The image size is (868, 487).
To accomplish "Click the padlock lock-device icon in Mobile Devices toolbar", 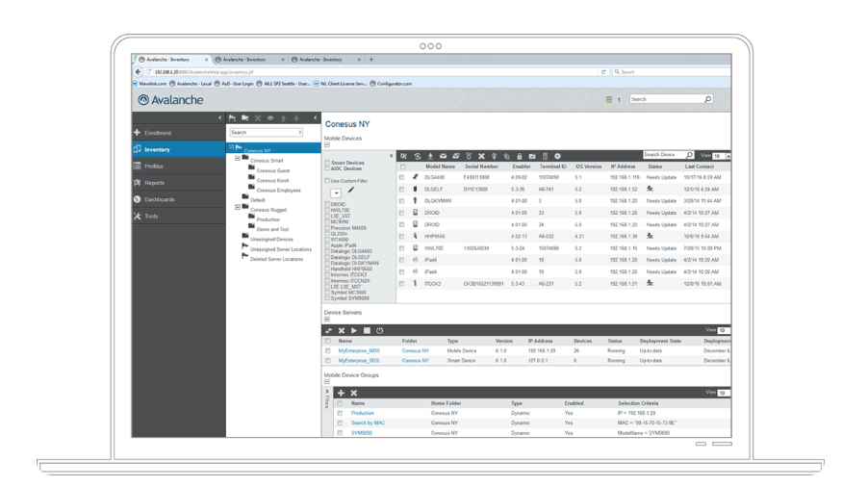I will (520, 156).
